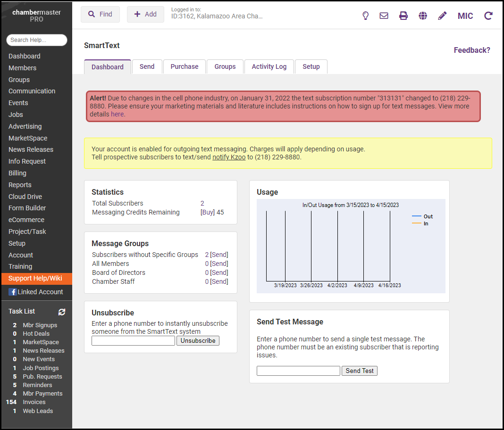504x430 pixels.
Task: Refresh the Task List icon
Action: [x=62, y=312]
